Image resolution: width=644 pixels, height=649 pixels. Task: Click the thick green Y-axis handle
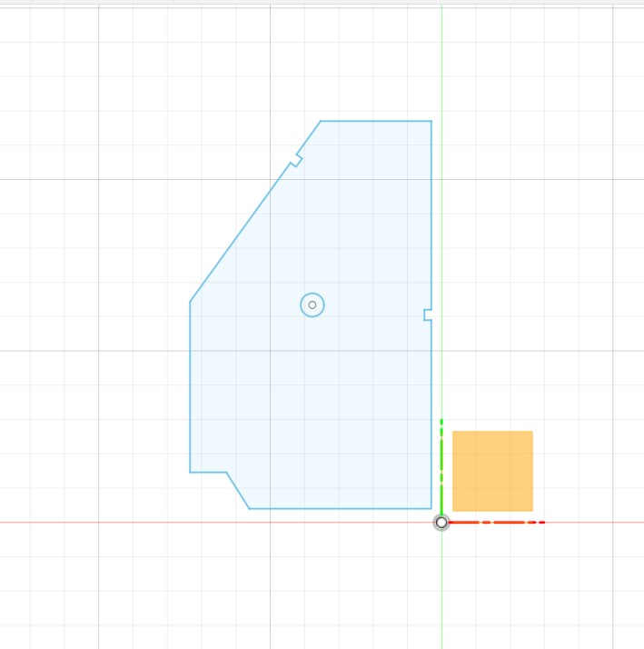tap(441, 465)
